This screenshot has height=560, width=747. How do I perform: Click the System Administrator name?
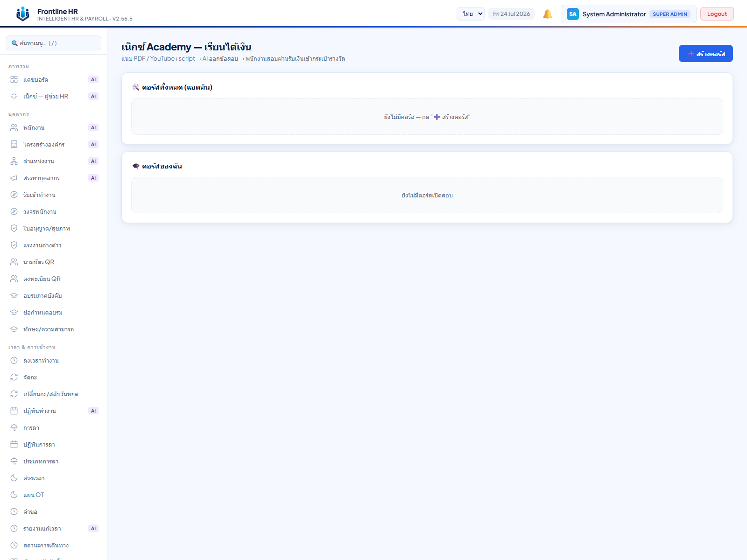[x=614, y=14]
